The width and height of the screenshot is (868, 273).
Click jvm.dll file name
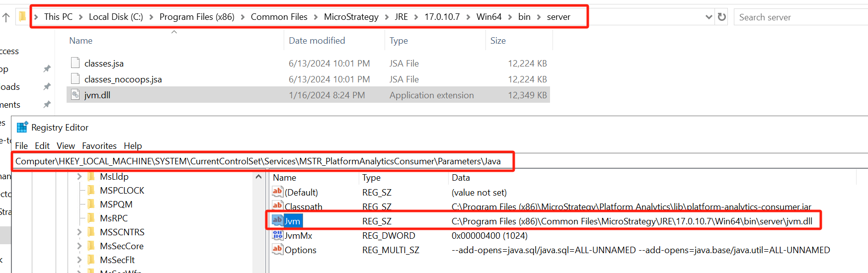[97, 95]
